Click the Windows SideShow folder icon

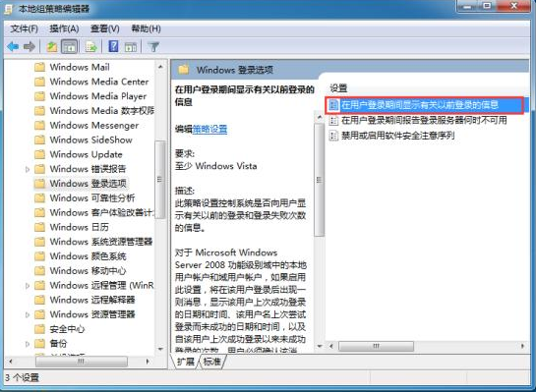40,140
